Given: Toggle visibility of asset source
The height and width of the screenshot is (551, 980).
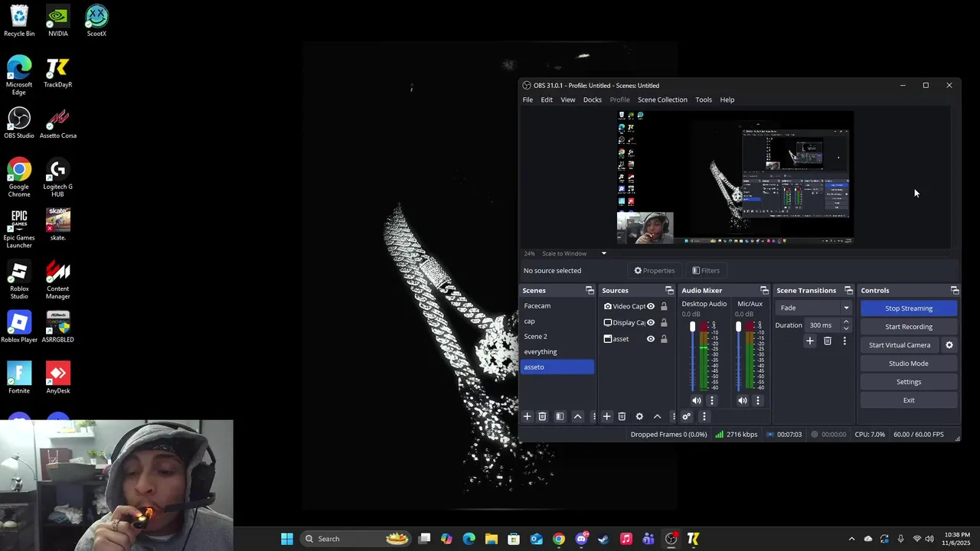Looking at the screenshot, I should (x=651, y=339).
